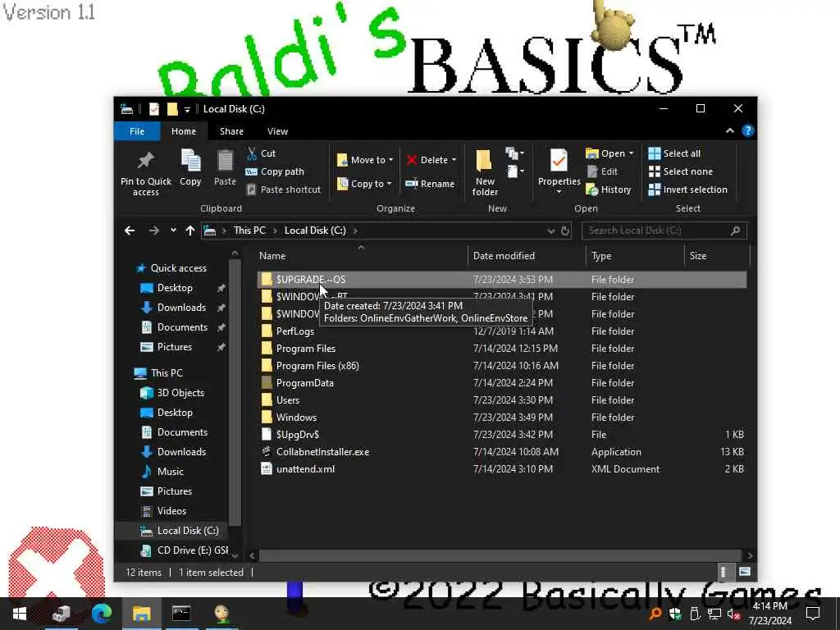The image size is (840, 630).
Task: Click Copy path in the ribbon
Action: (x=275, y=171)
